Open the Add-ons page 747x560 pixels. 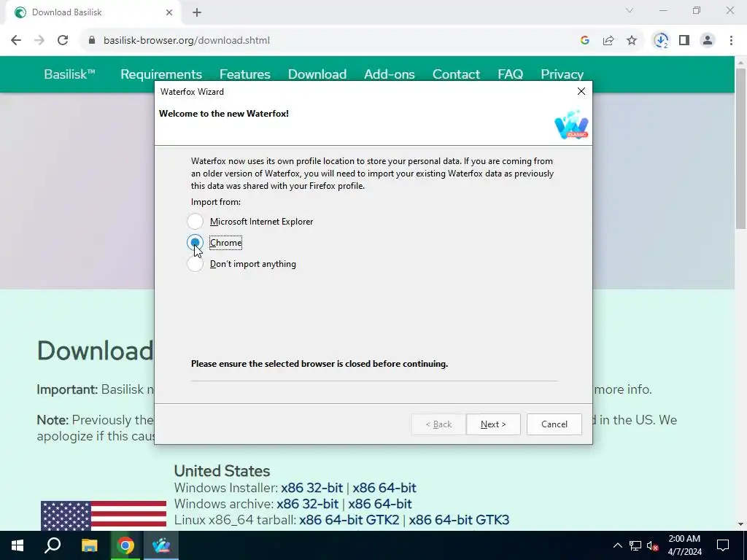click(390, 74)
